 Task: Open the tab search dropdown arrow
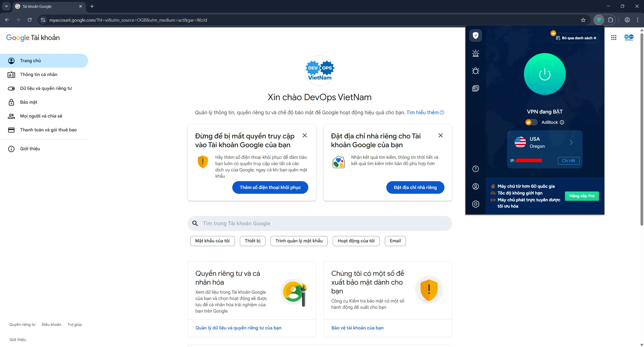(6, 6)
